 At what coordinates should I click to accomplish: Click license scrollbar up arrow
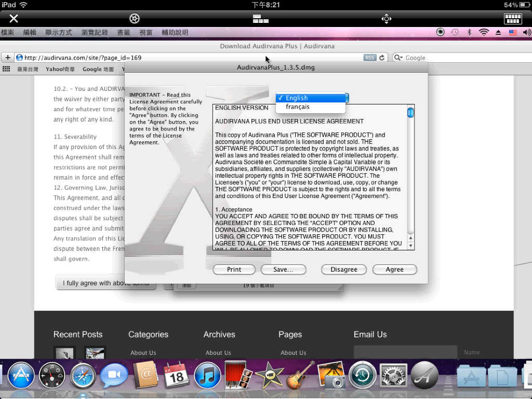point(410,238)
